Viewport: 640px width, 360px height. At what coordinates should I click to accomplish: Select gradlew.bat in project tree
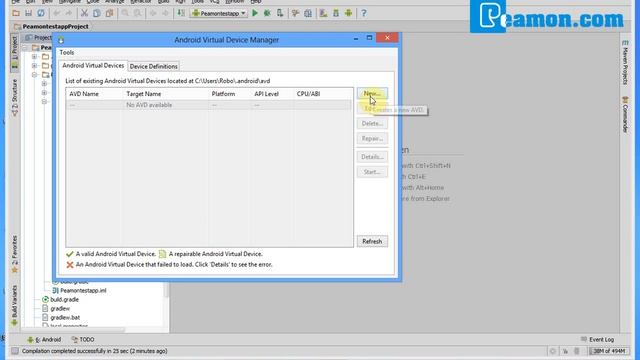[61, 318]
